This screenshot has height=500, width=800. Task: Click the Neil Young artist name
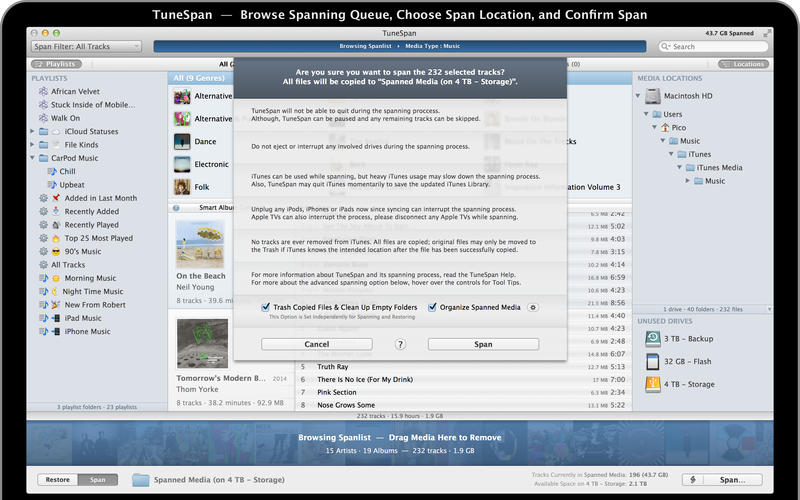coord(195,287)
